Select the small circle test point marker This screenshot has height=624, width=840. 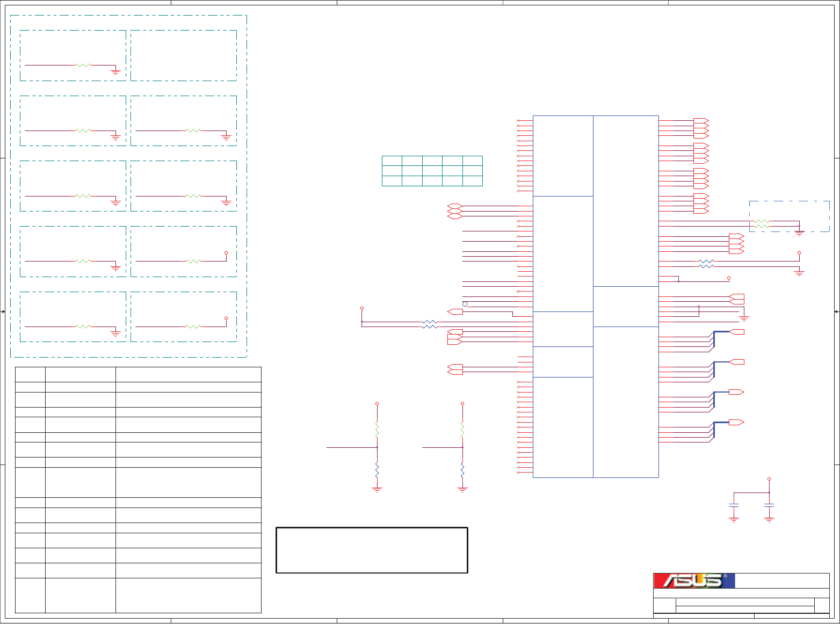[465, 304]
